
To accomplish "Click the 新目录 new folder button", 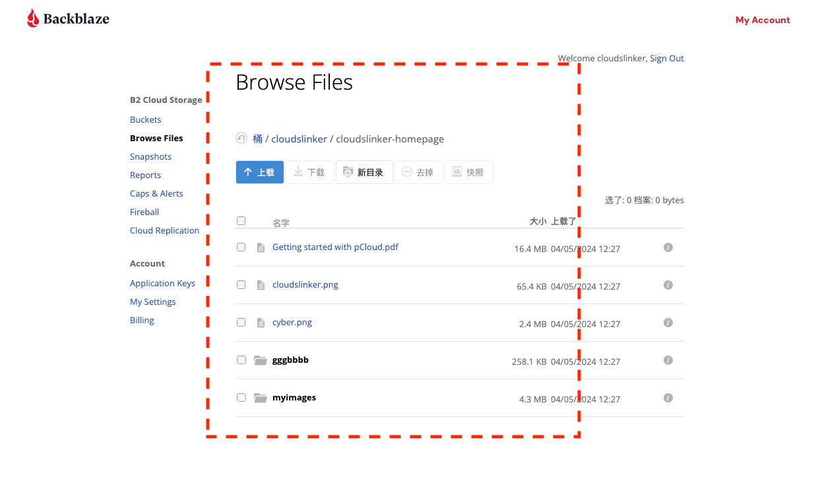I will click(364, 172).
